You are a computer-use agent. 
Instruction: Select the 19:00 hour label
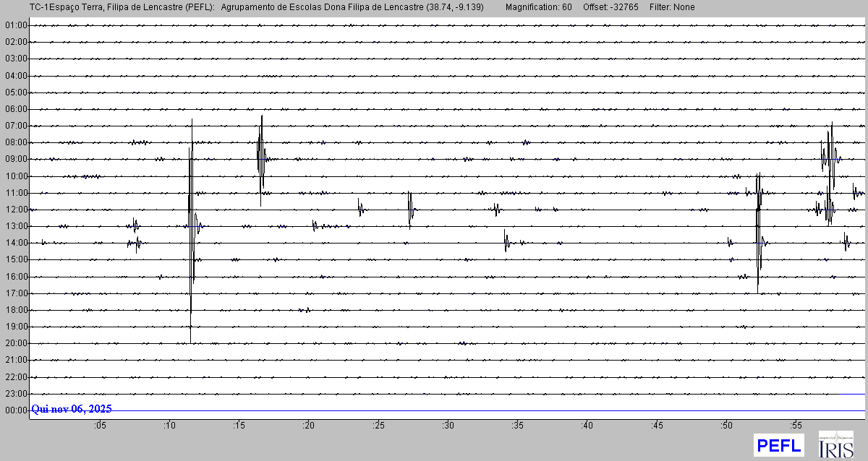tap(16, 327)
